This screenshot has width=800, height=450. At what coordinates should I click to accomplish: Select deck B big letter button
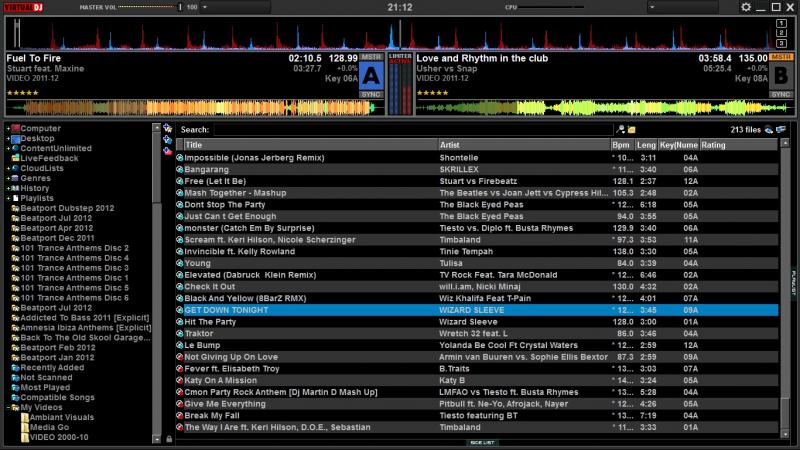pos(781,76)
